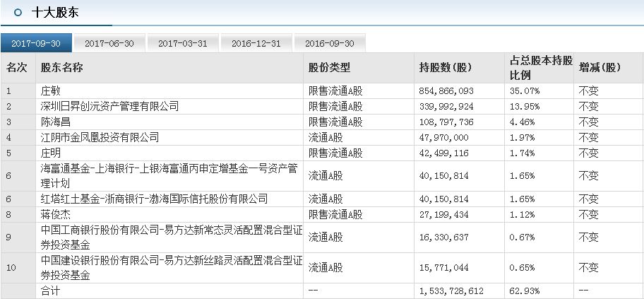Image resolution: width=644 pixels, height=299 pixels.
Task: View the 2016-12-31 shareholder data tab
Action: coord(256,43)
